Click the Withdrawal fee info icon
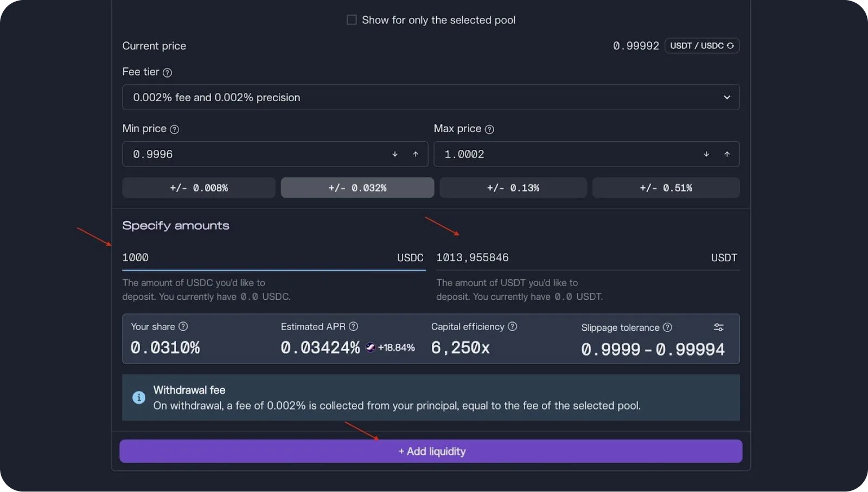Viewport: 868px width, 492px height. [x=139, y=398]
